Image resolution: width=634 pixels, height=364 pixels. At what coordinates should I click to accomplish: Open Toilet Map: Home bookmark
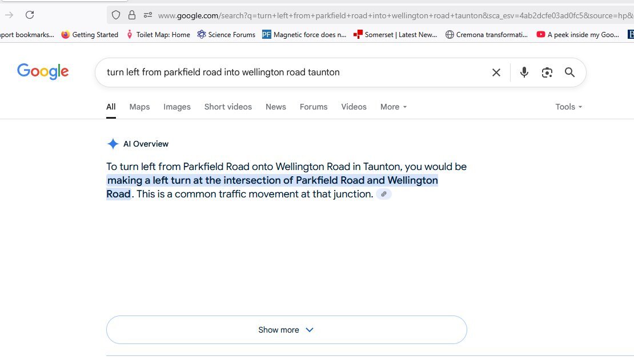pyautogui.click(x=158, y=35)
